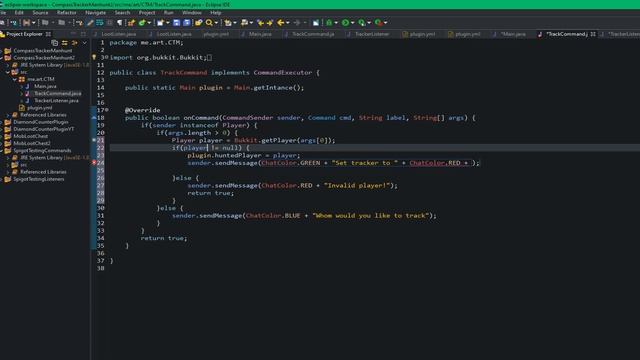
Task: Open the Run menu
Action: (x=169, y=13)
